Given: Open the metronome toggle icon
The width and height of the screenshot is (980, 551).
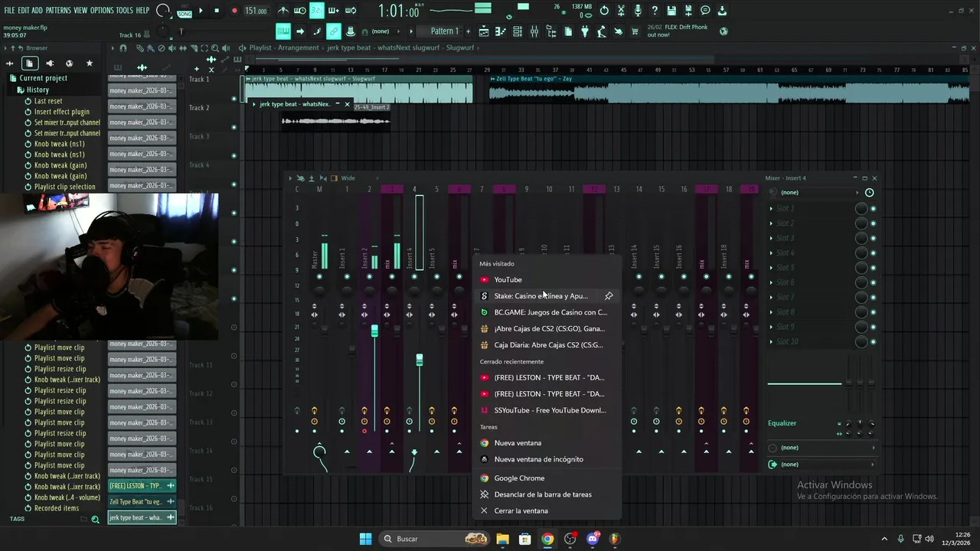Looking at the screenshot, I should click(x=283, y=11).
